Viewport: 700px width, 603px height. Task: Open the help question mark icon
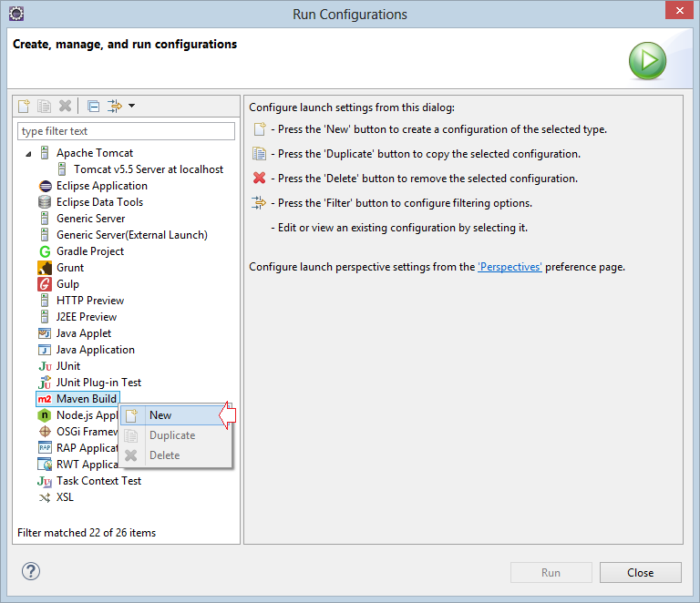[31, 571]
